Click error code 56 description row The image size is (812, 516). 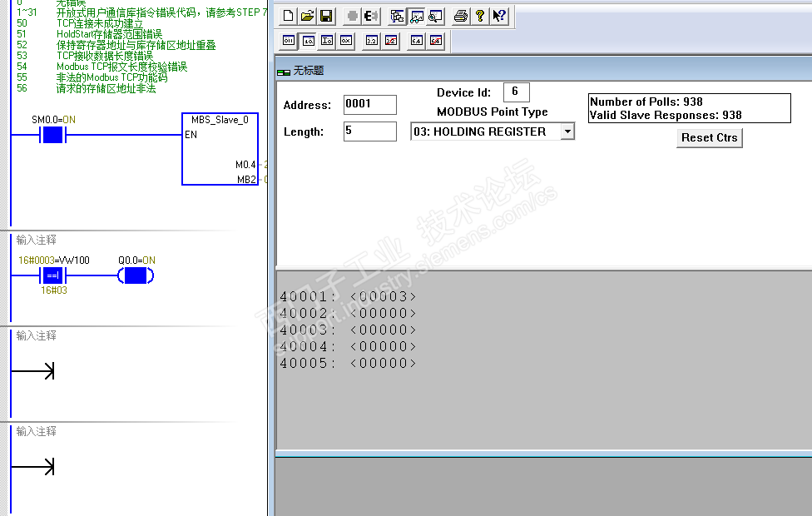pos(86,88)
